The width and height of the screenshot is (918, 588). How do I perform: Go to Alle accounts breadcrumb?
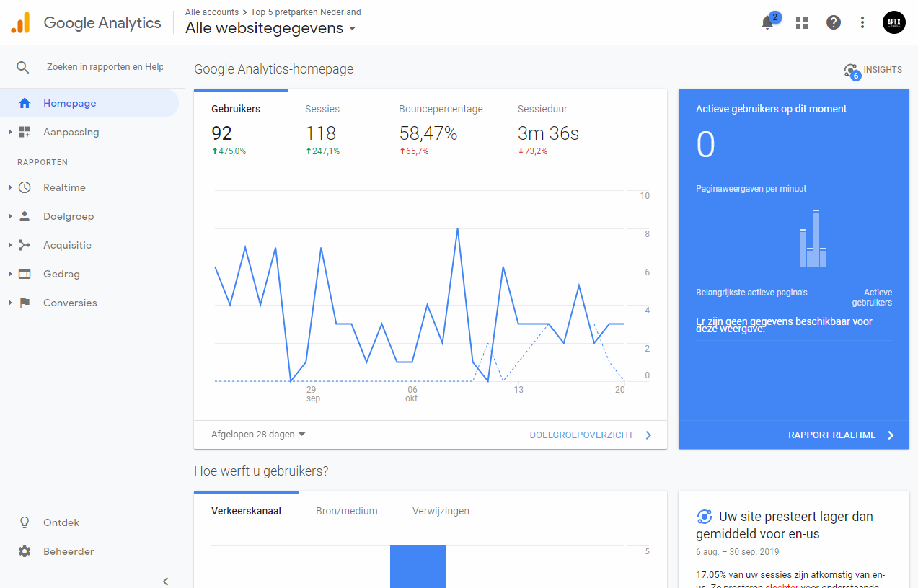coord(212,12)
